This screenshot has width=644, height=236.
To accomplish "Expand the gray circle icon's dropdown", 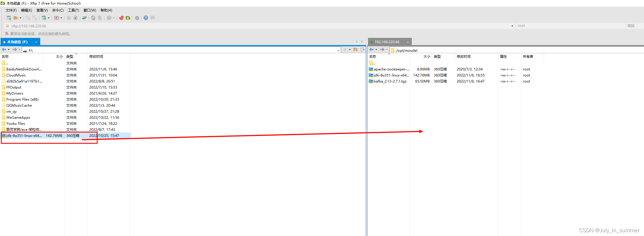I will [x=114, y=18].
